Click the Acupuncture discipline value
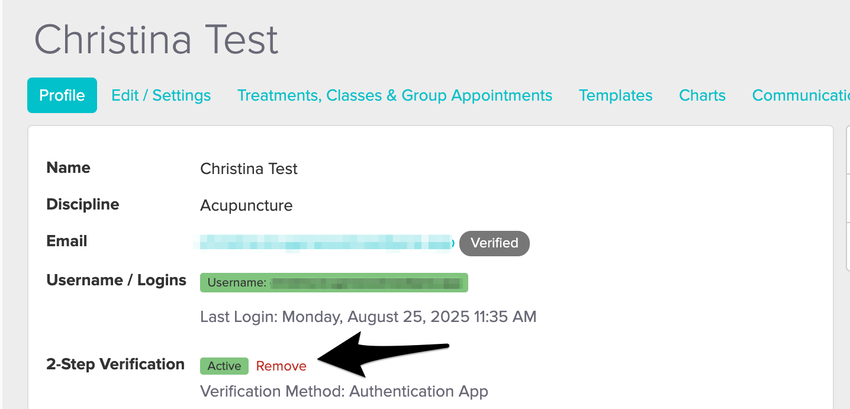The width and height of the screenshot is (850, 409). [246, 205]
